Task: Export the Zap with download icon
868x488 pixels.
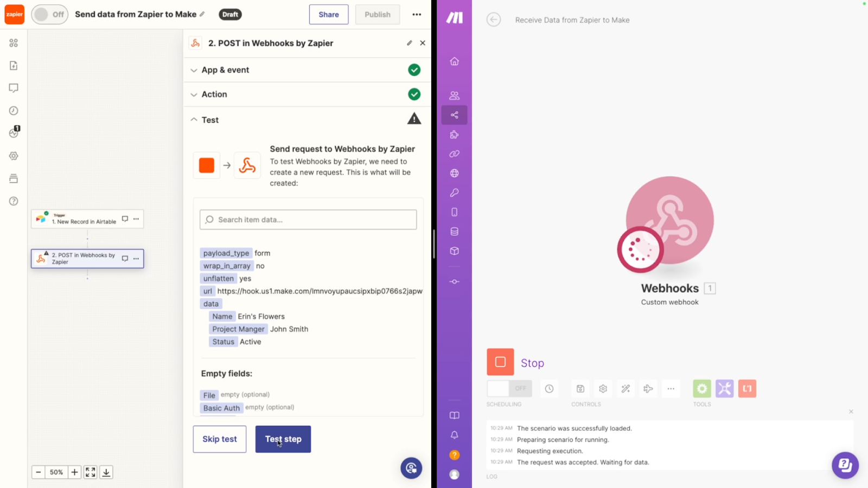Action: click(x=106, y=472)
